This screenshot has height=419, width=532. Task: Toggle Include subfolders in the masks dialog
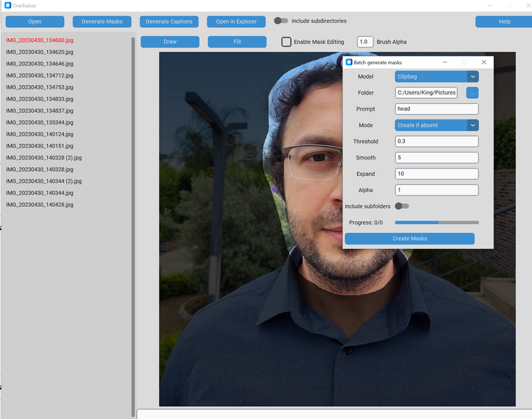point(401,205)
